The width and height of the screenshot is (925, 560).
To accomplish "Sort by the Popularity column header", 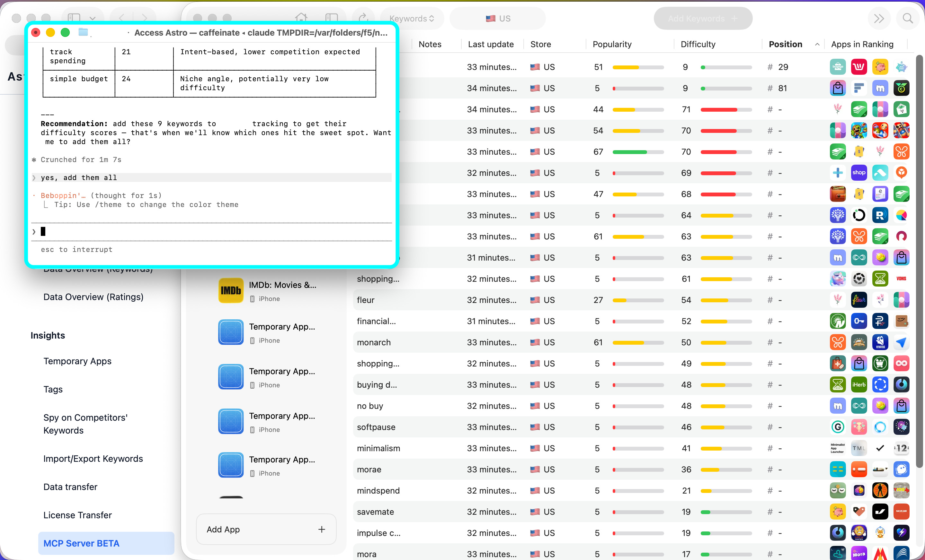I will [612, 44].
